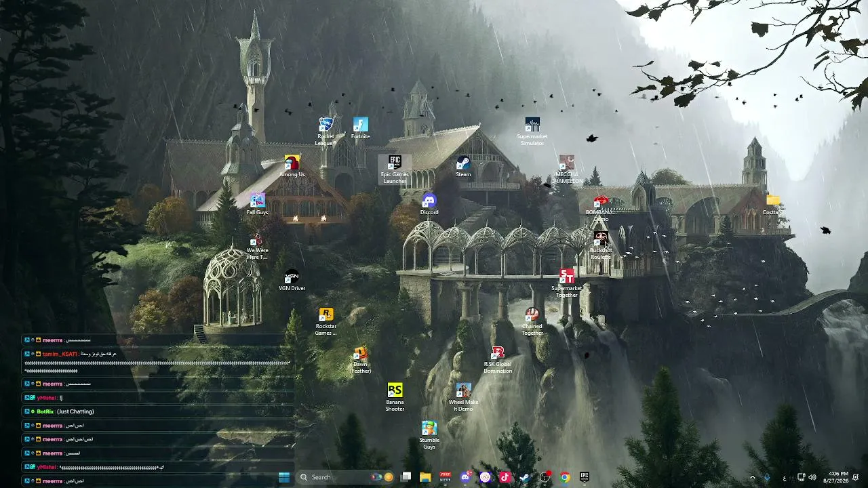This screenshot has height=488, width=868.
Task: Open the clock showing 4:06 PM
Action: [835, 477]
